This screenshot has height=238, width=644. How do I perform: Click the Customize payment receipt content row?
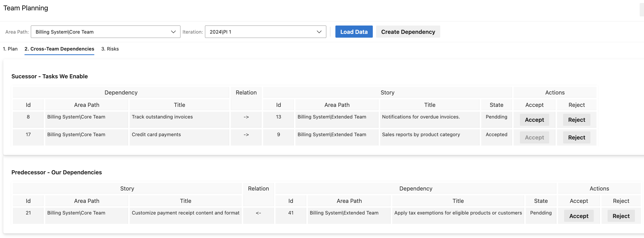coord(185,213)
